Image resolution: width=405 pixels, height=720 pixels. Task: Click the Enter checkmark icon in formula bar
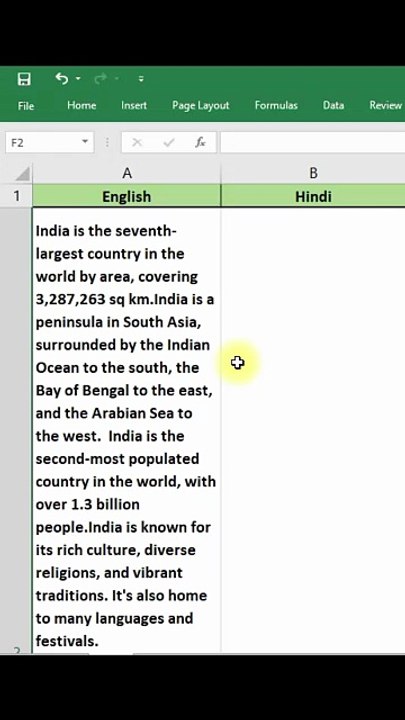click(x=169, y=143)
